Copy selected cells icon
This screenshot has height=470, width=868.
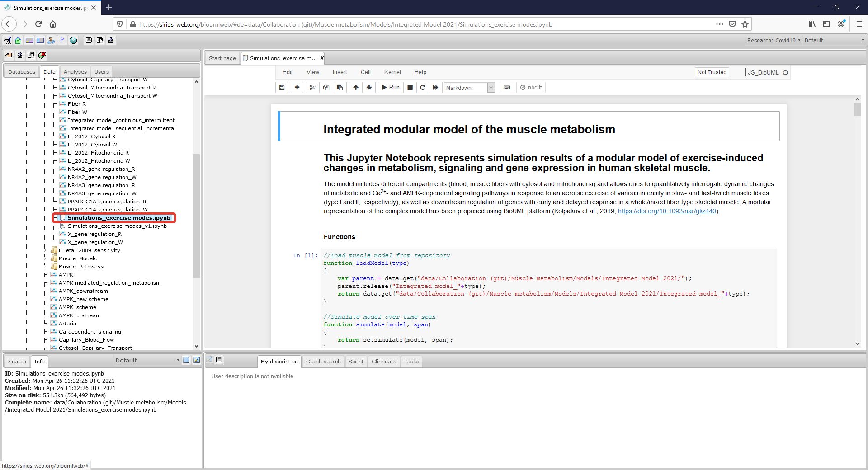[x=326, y=88]
